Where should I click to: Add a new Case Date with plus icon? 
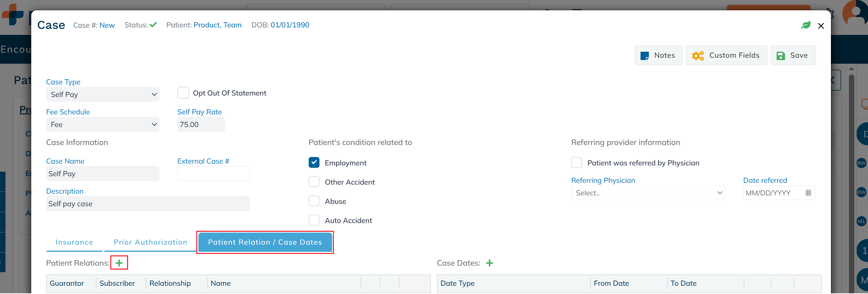tap(489, 263)
